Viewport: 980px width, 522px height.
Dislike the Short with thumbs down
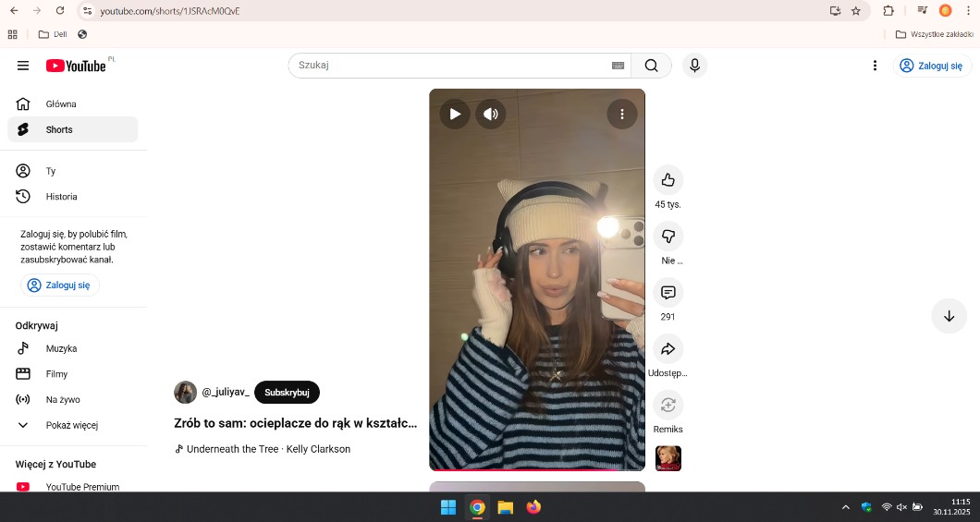pos(668,237)
